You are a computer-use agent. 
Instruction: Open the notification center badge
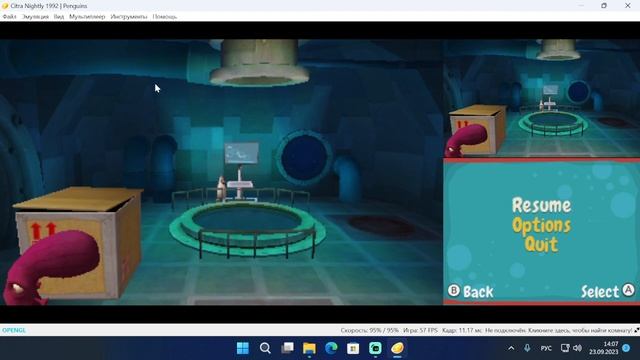627,348
